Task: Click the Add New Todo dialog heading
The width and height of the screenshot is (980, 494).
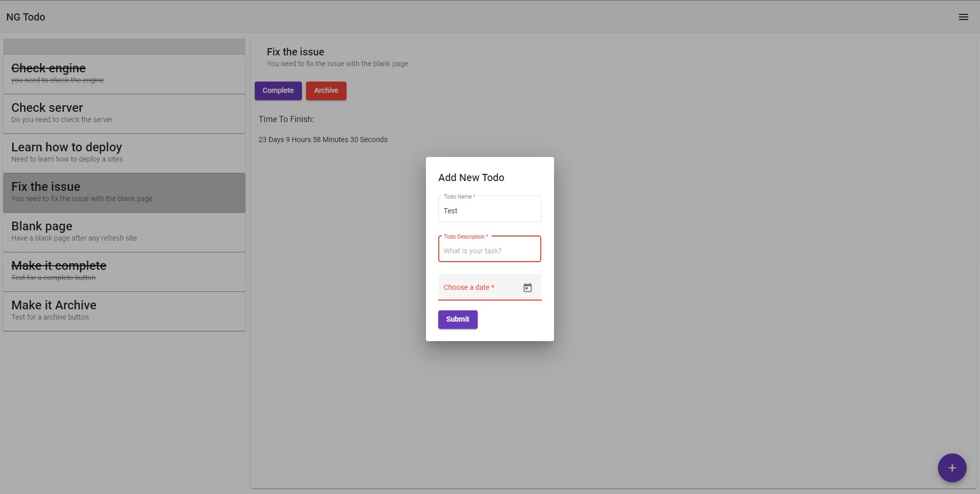Action: point(471,177)
